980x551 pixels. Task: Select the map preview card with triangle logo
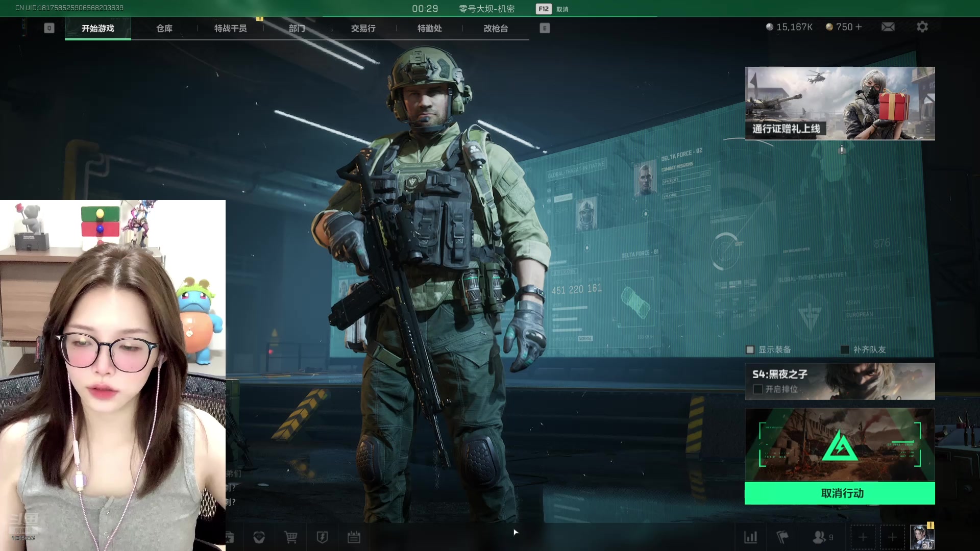click(x=840, y=445)
